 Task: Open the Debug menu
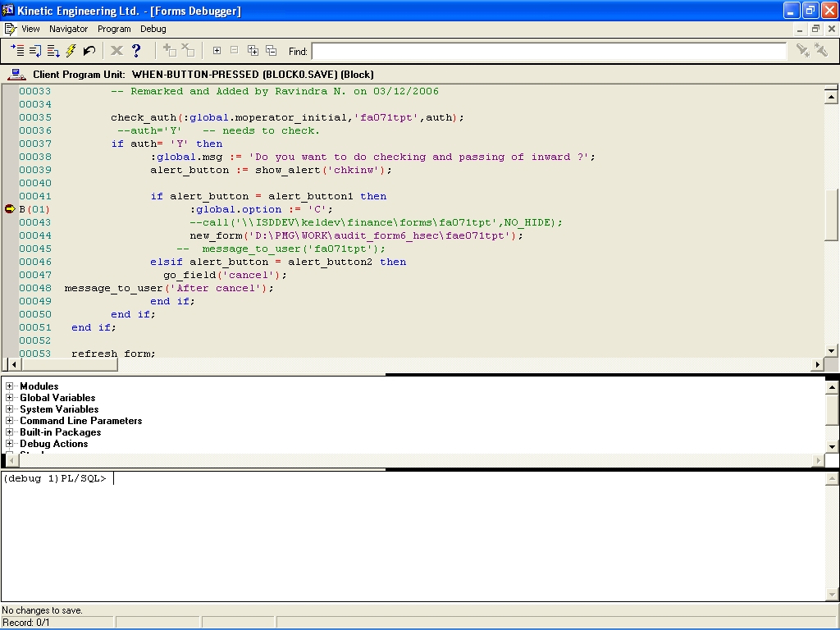pos(153,29)
